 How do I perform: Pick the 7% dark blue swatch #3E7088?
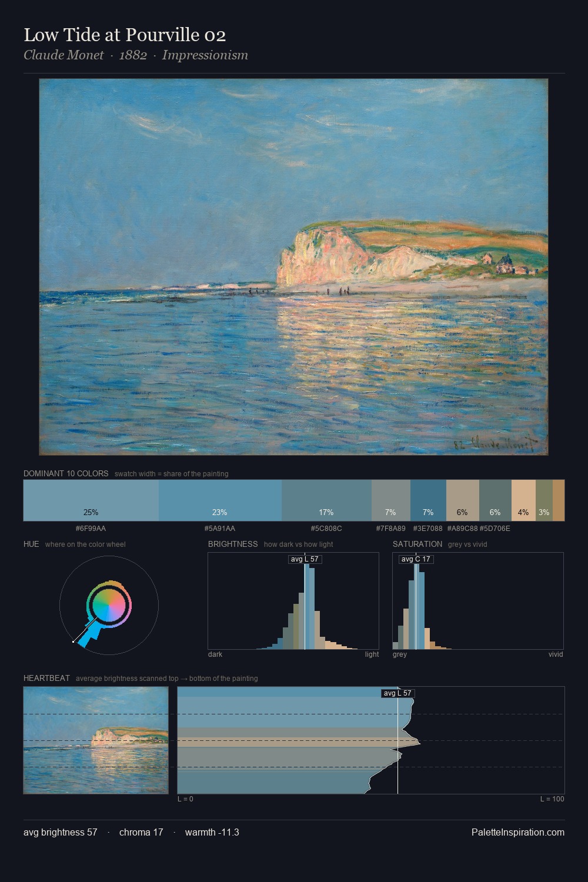point(428,500)
